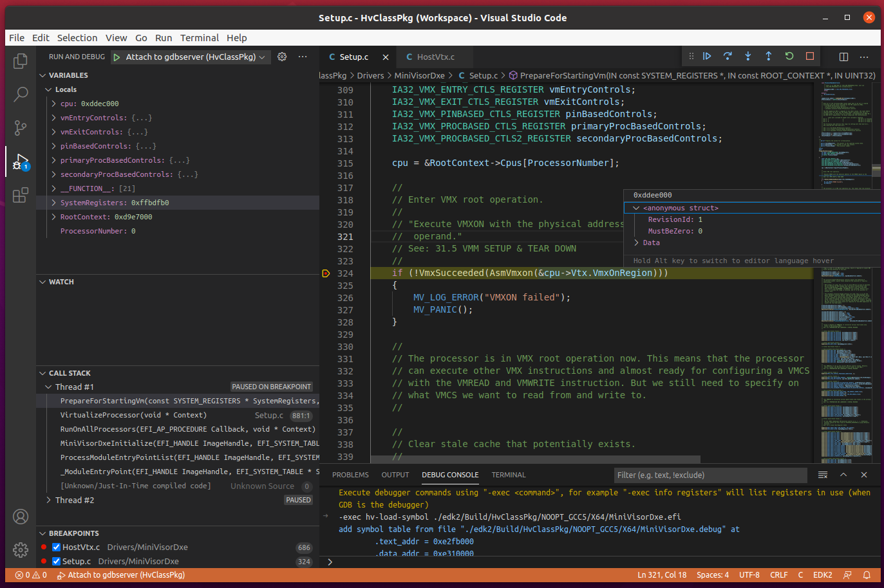The height and width of the screenshot is (588, 884).
Task: Open the Extensions view in activity bar
Action: pos(21,194)
